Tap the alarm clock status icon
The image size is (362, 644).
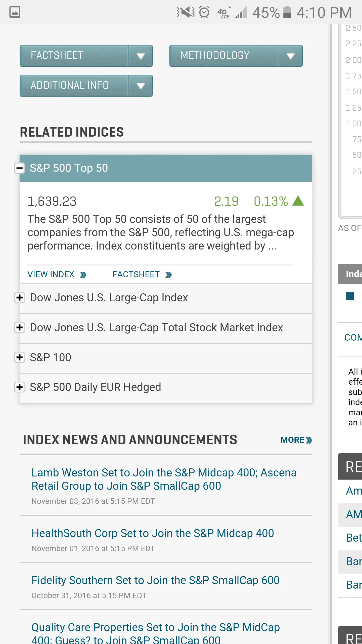point(204,12)
